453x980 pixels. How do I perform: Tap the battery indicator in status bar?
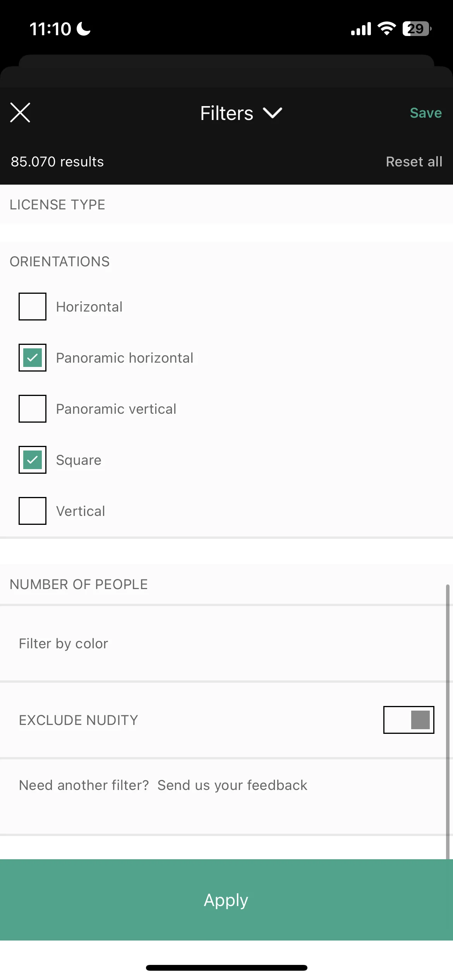coord(417,29)
